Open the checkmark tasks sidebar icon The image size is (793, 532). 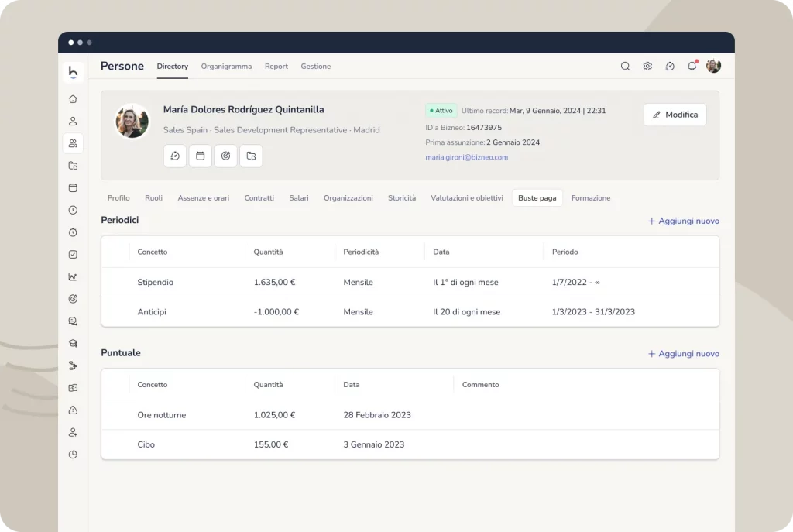pos(73,255)
